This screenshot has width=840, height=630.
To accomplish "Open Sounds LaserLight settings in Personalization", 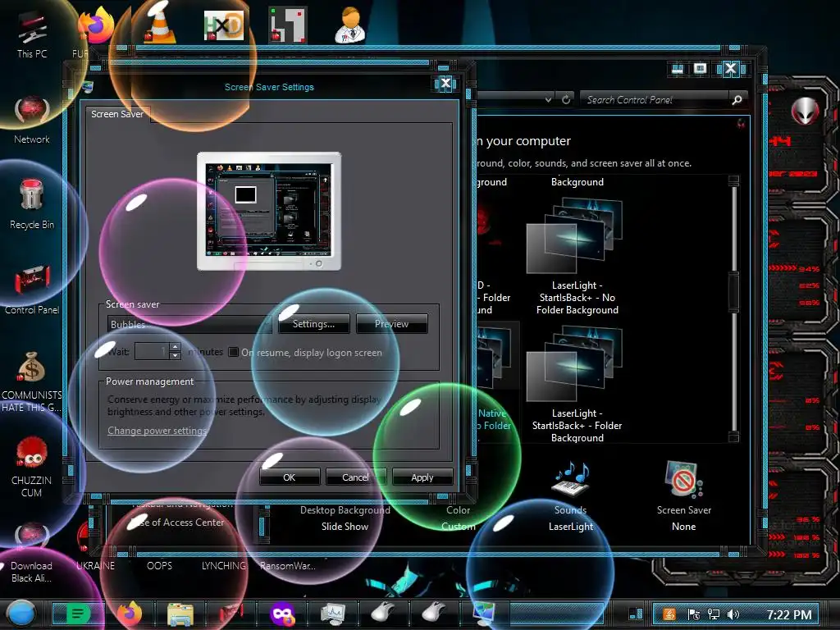I will pyautogui.click(x=571, y=496).
